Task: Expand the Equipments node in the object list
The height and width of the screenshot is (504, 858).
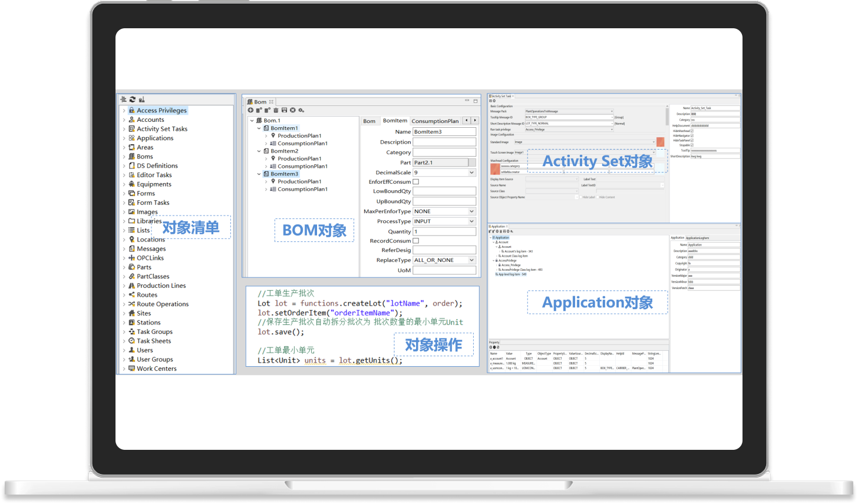Action: pyautogui.click(x=124, y=184)
